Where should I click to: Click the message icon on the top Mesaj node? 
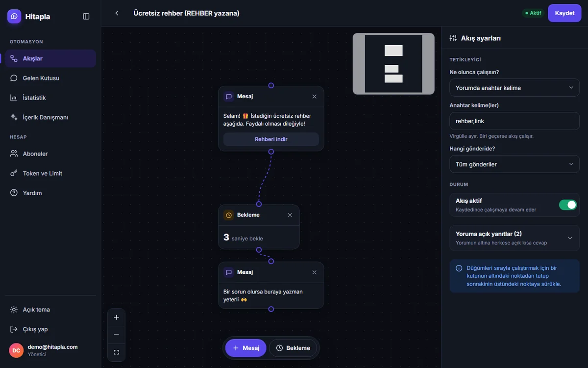point(228,97)
